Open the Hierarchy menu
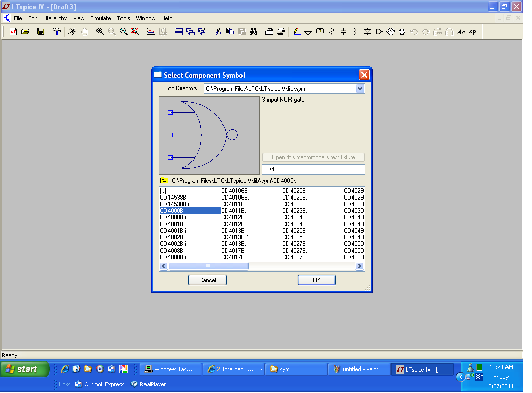The height and width of the screenshot is (393, 532). point(55,18)
